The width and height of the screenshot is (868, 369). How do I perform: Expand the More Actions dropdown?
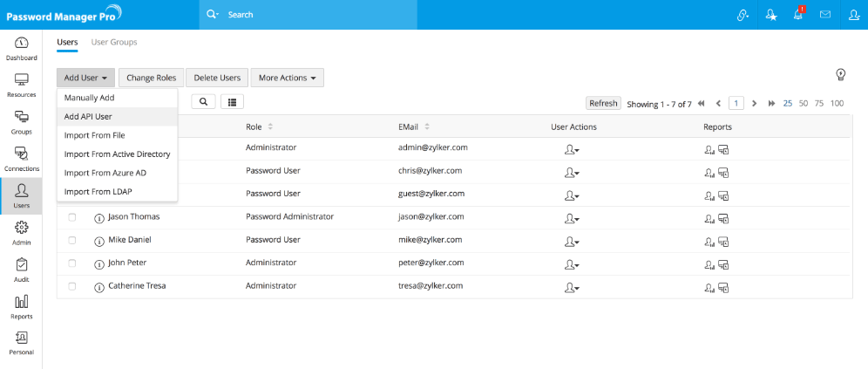click(x=287, y=78)
